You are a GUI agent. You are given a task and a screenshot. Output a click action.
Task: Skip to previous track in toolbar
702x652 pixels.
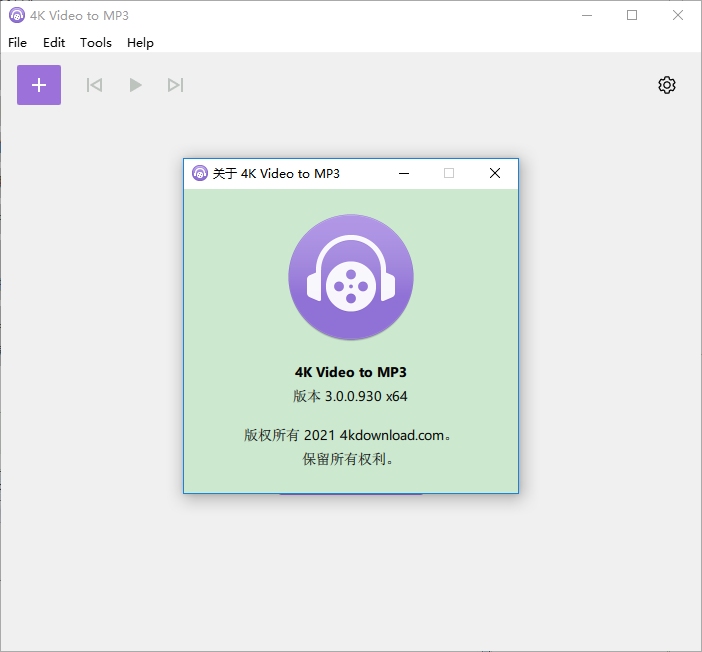click(94, 85)
